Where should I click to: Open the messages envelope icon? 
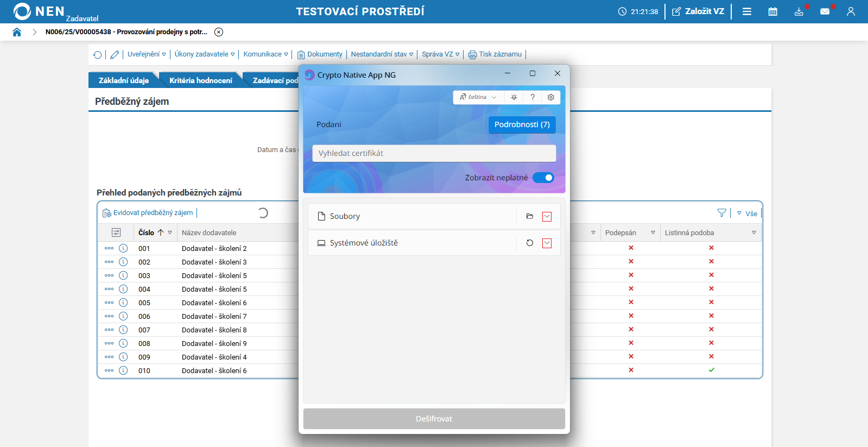pyautogui.click(x=825, y=11)
